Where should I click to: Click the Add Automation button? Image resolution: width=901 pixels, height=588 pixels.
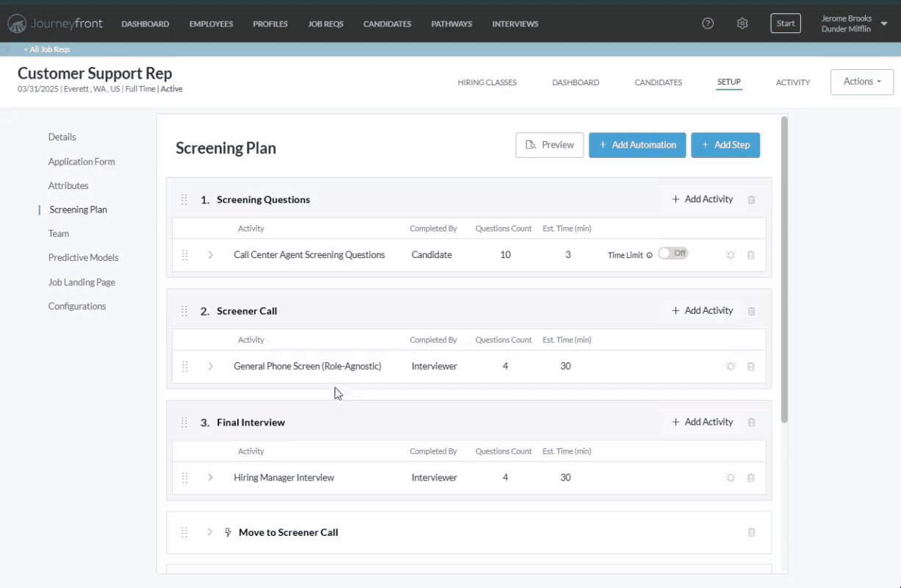coord(637,145)
